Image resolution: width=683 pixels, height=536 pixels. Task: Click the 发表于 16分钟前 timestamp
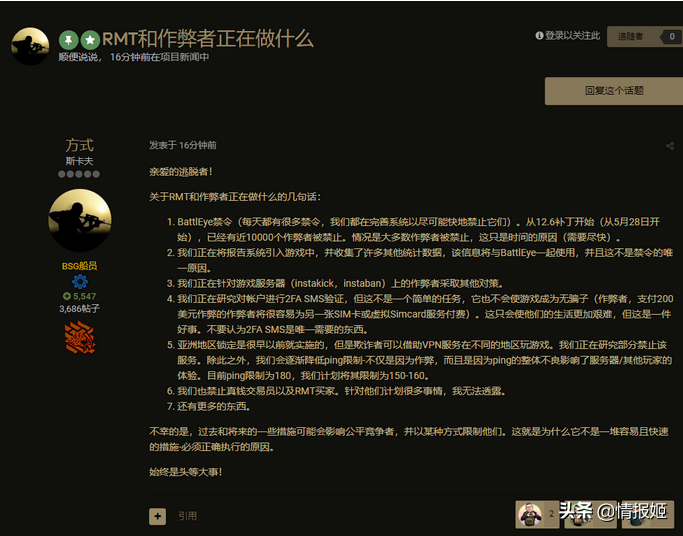point(183,145)
